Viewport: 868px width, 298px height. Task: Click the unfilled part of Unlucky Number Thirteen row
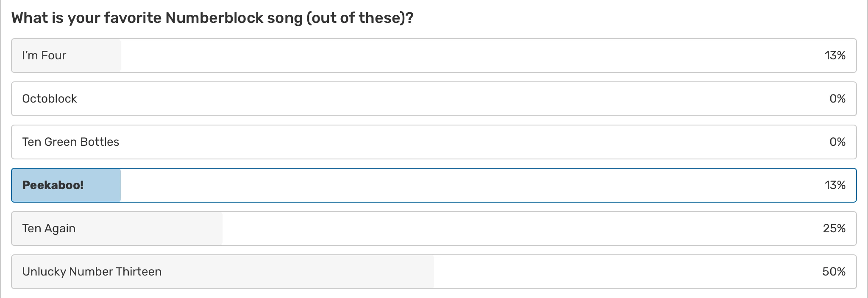click(x=615, y=272)
